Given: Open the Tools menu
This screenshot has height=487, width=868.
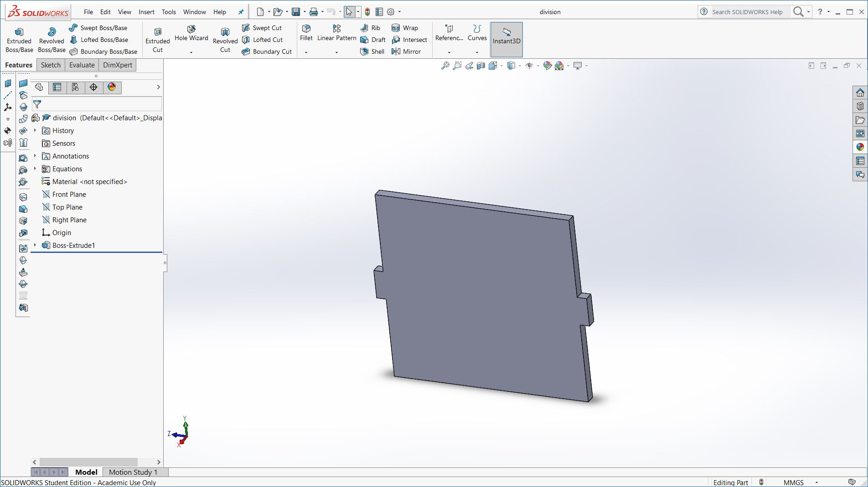Looking at the screenshot, I should coord(169,12).
